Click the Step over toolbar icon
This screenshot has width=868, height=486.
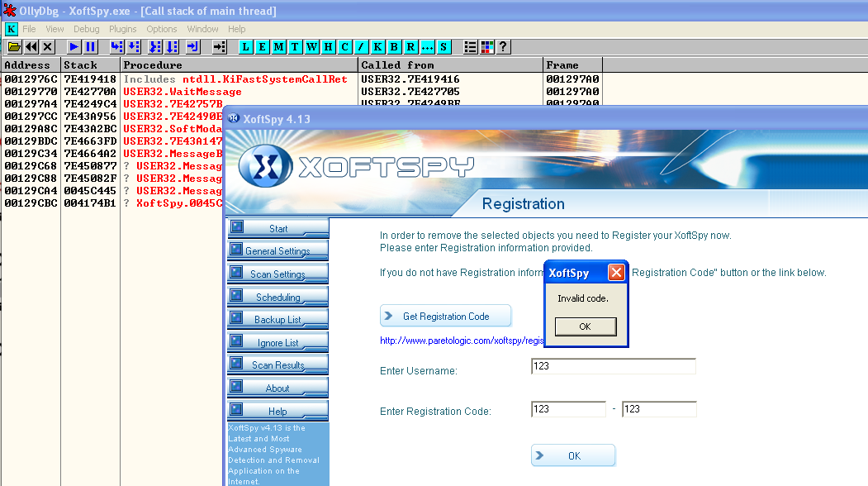click(134, 47)
